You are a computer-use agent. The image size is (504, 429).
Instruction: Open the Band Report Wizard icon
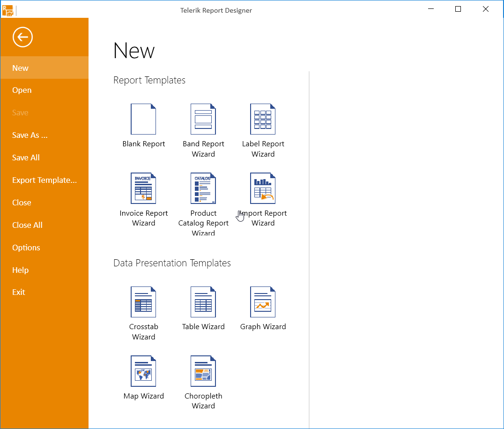(203, 119)
